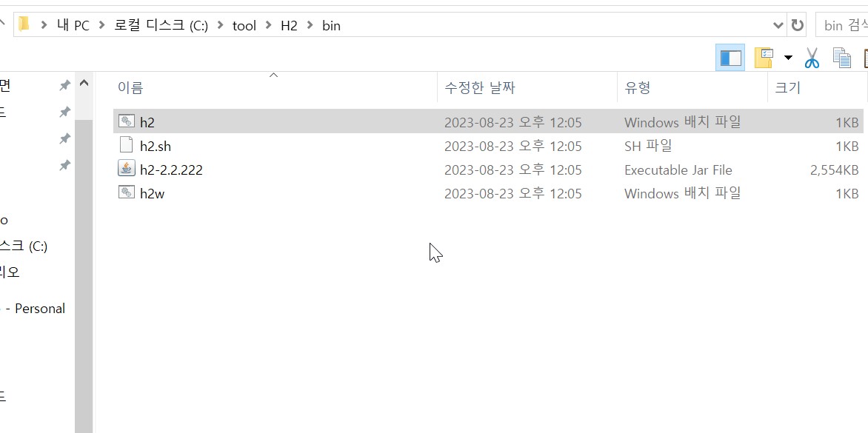The height and width of the screenshot is (433, 868).
Task: Click 1KB size in h2w row
Action: [x=847, y=193]
